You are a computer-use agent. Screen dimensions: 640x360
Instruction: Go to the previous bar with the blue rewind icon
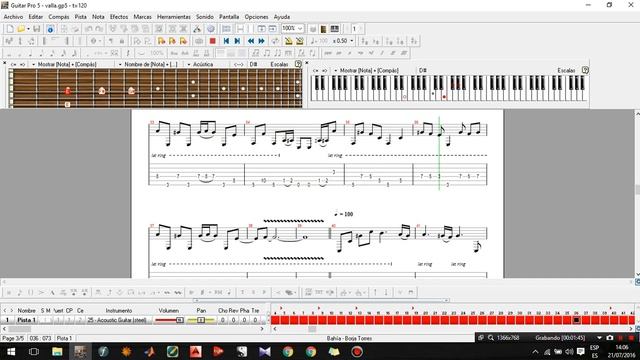coord(251,41)
